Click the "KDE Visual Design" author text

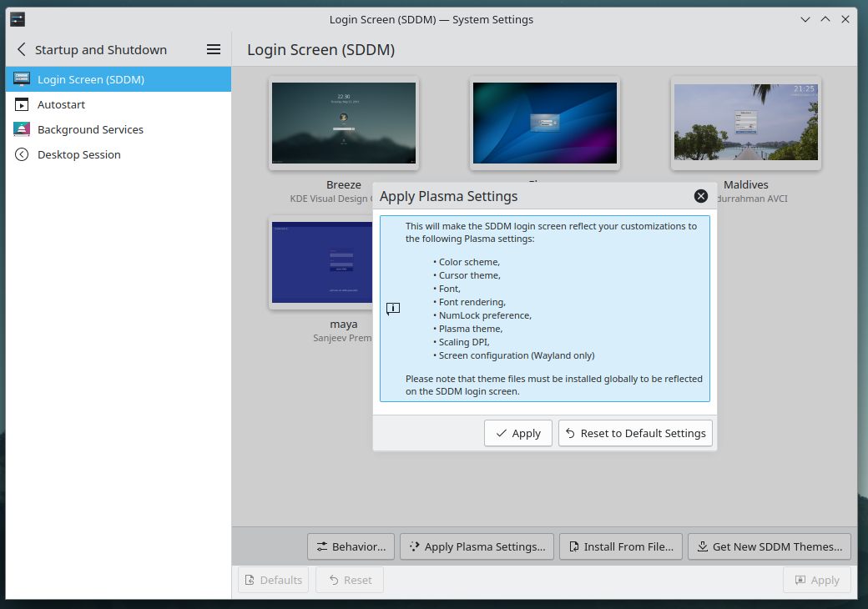click(x=329, y=199)
